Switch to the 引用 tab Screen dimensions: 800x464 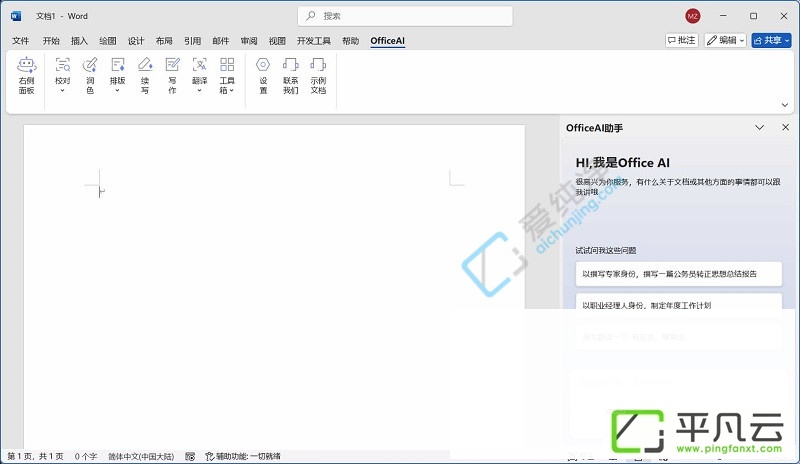click(192, 41)
